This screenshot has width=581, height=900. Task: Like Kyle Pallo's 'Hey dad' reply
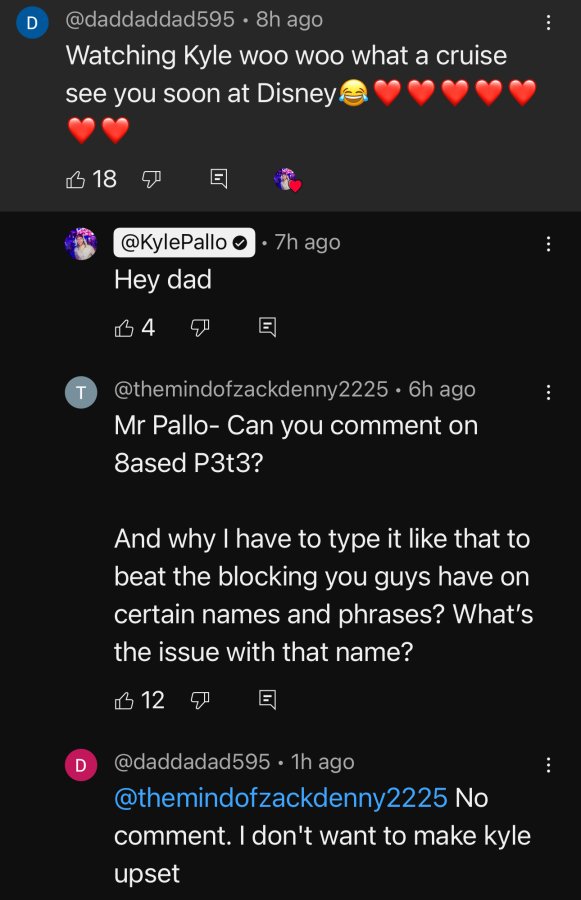pos(124,328)
